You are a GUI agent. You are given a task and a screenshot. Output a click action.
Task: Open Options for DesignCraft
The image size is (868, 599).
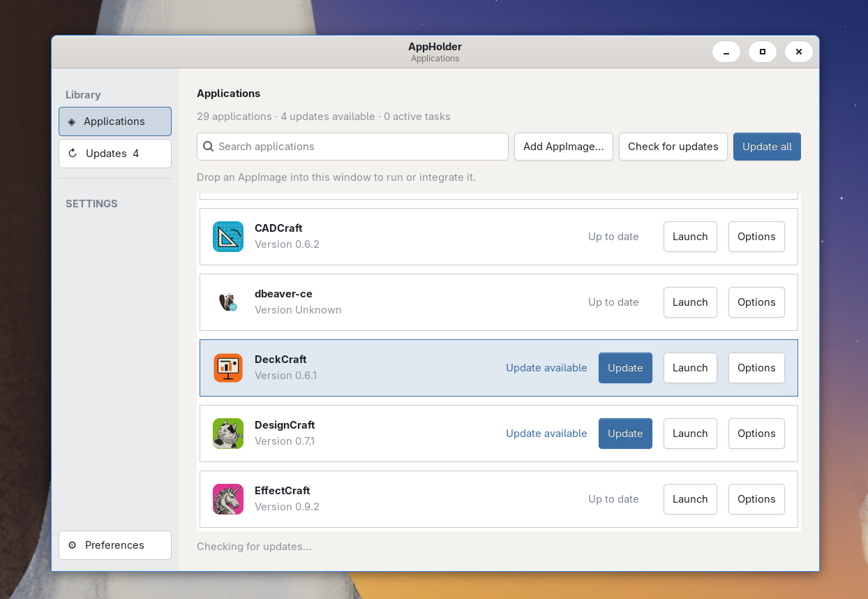pyautogui.click(x=756, y=434)
